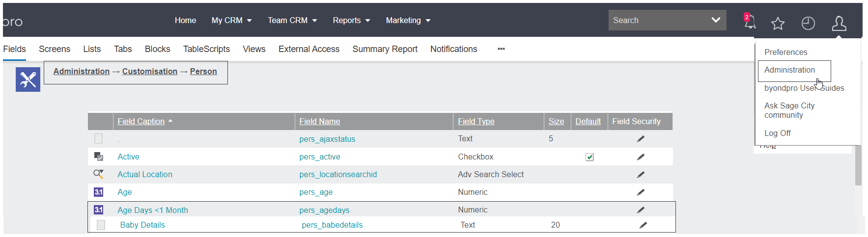Click Person breadcrumb link
Image resolution: width=868 pixels, height=237 pixels.
(203, 72)
